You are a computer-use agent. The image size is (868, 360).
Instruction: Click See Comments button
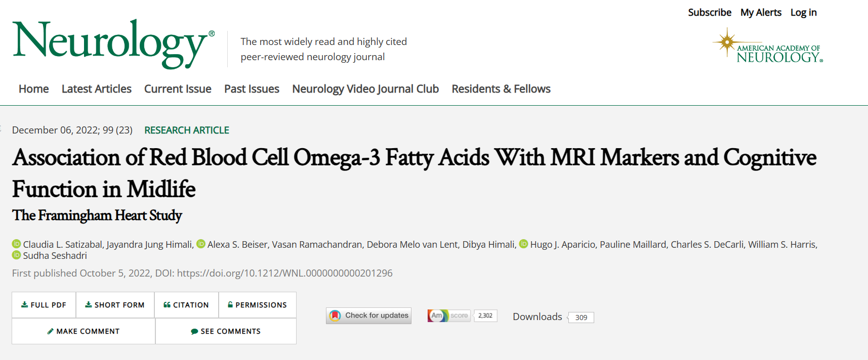[x=226, y=331]
